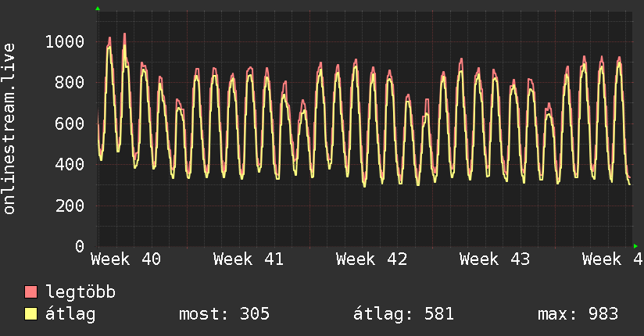Click the green arrow atop the y-axis
This screenshot has height=336, width=644.
point(98,9)
